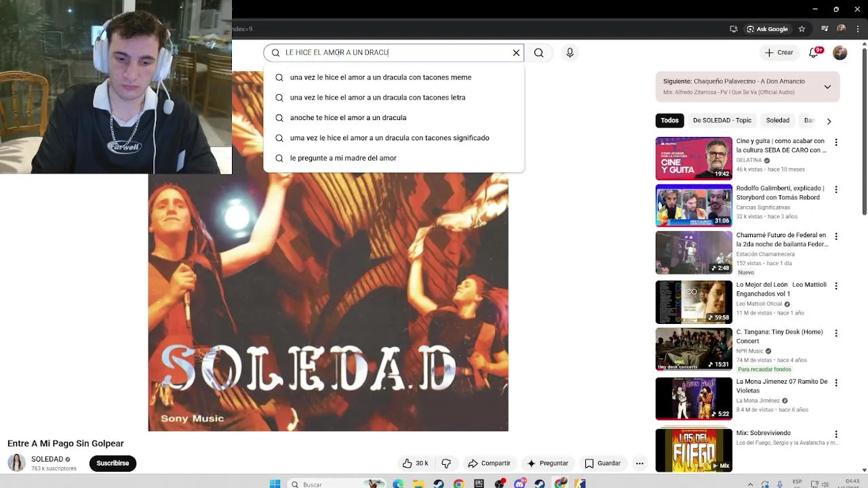Open the SOLEDAD channel avatar

click(16, 463)
